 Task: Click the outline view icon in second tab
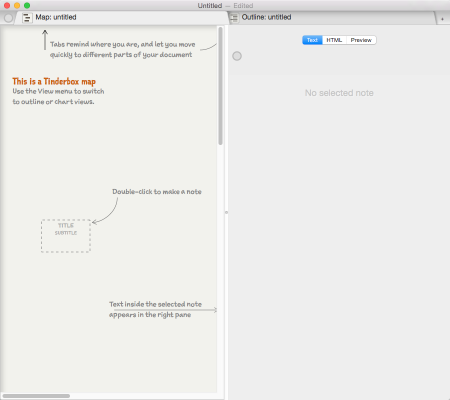click(x=235, y=18)
